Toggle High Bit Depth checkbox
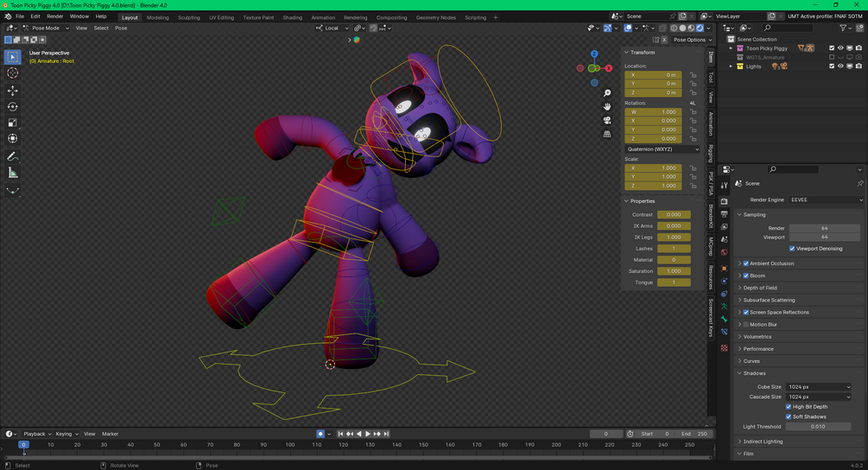This screenshot has width=868, height=470. pyautogui.click(x=789, y=407)
